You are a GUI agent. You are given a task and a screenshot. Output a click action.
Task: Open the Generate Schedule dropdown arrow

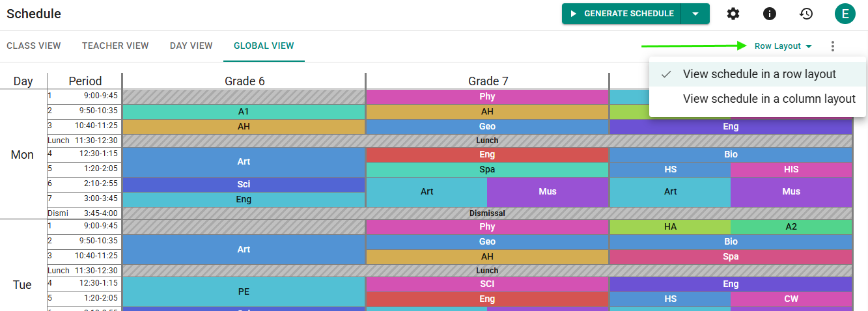(x=695, y=14)
